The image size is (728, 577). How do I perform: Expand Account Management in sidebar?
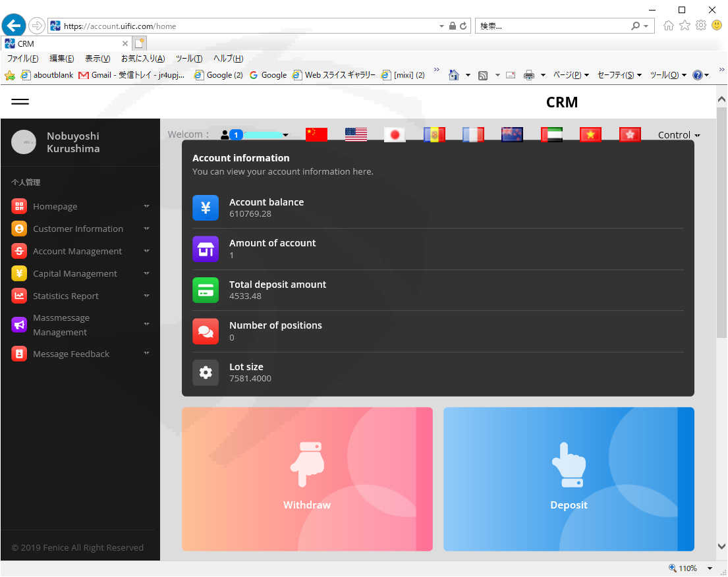pos(80,251)
